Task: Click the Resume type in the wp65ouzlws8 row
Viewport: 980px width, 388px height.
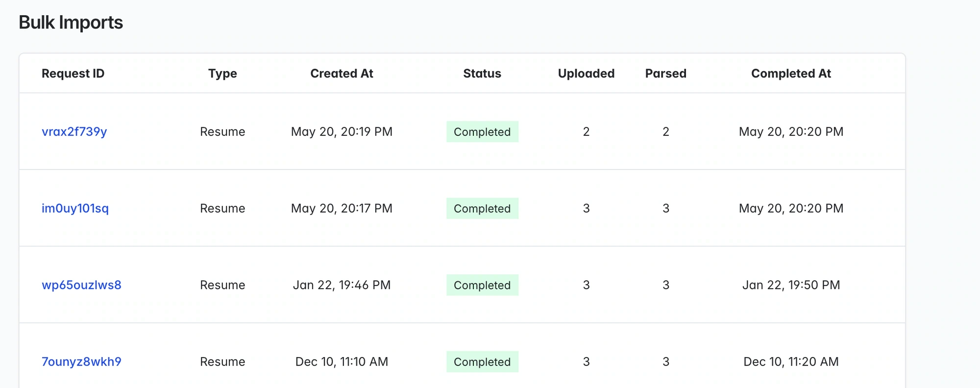Action: 222,285
